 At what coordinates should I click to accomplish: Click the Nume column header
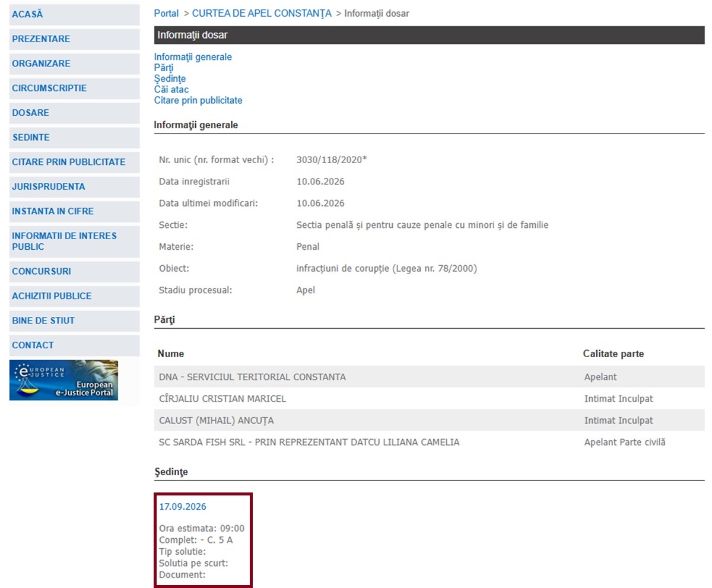pos(171,354)
